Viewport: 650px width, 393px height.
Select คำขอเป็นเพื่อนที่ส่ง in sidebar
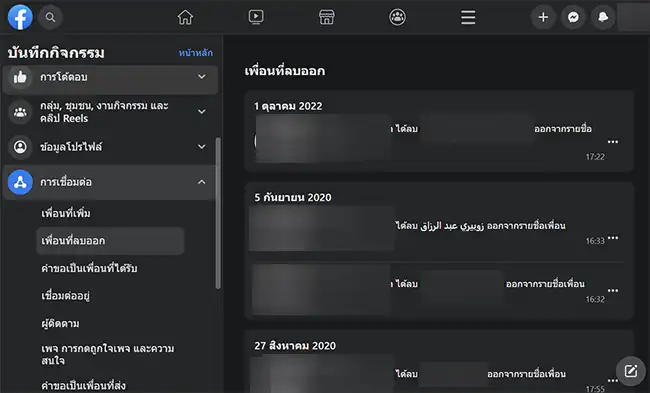click(x=83, y=386)
